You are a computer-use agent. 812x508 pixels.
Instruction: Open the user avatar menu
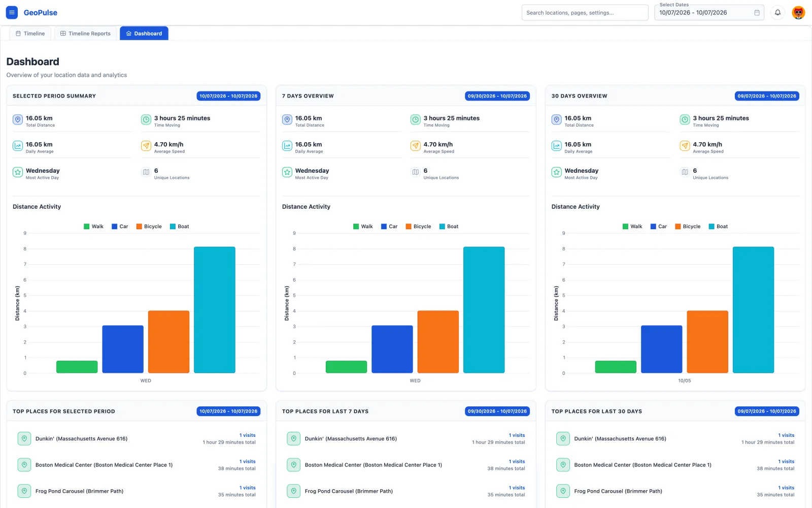tap(798, 13)
